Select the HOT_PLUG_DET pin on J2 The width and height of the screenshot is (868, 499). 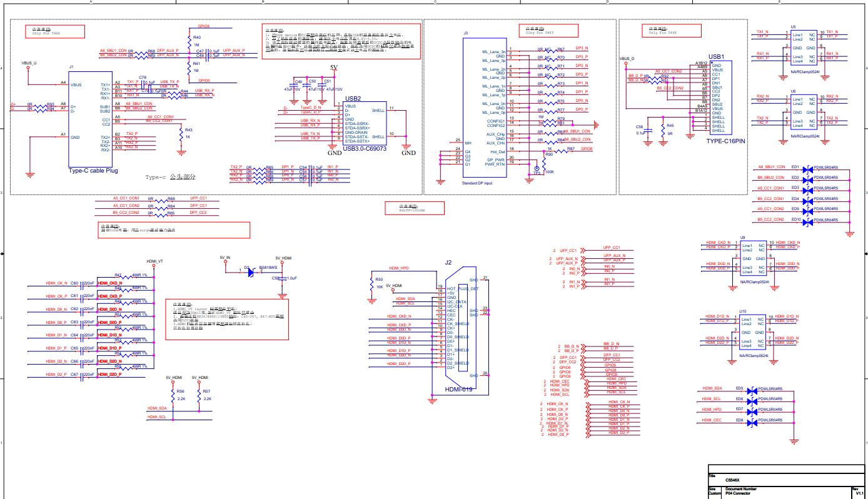(x=463, y=289)
